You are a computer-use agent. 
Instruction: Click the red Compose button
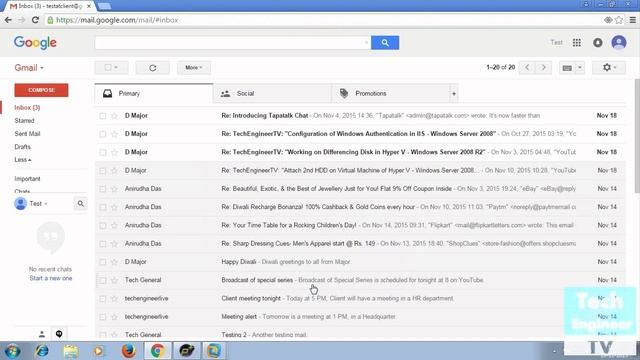pyautogui.click(x=41, y=90)
